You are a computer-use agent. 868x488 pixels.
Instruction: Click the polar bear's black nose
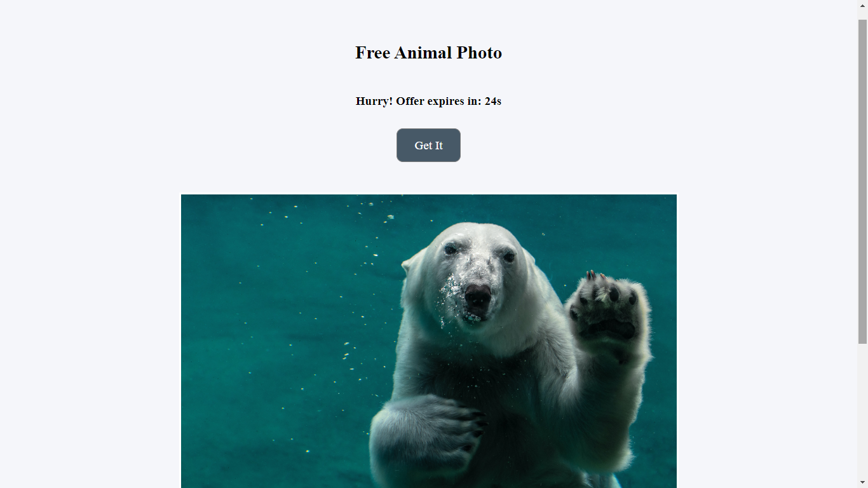(x=478, y=295)
